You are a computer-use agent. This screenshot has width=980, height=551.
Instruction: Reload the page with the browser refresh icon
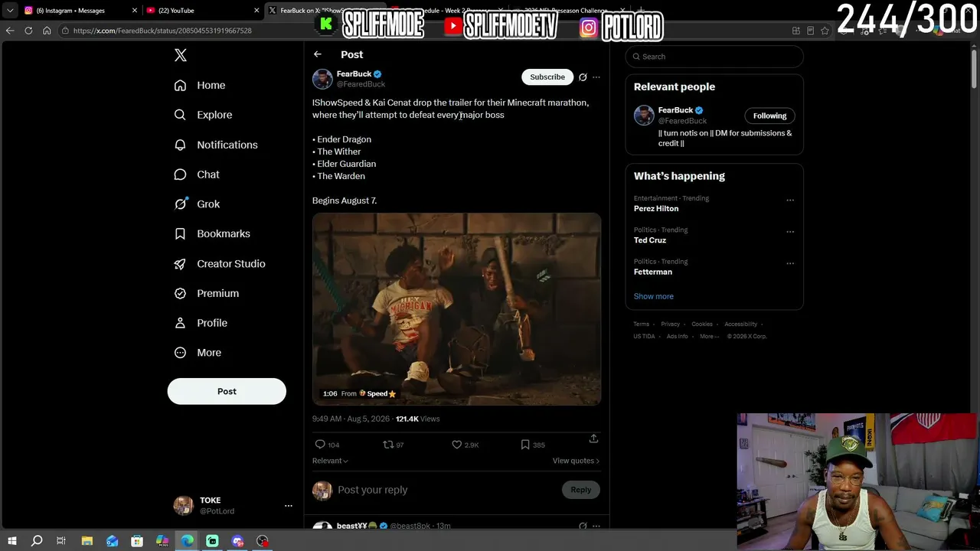coord(28,31)
